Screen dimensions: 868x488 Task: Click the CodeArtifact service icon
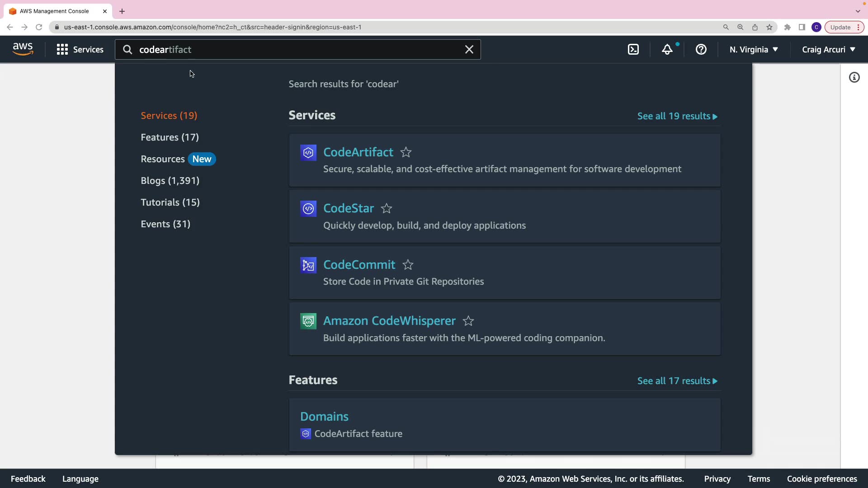click(308, 153)
